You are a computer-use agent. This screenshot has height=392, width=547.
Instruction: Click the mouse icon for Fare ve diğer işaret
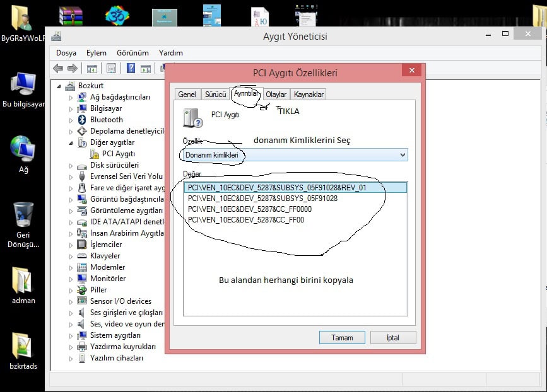(82, 187)
